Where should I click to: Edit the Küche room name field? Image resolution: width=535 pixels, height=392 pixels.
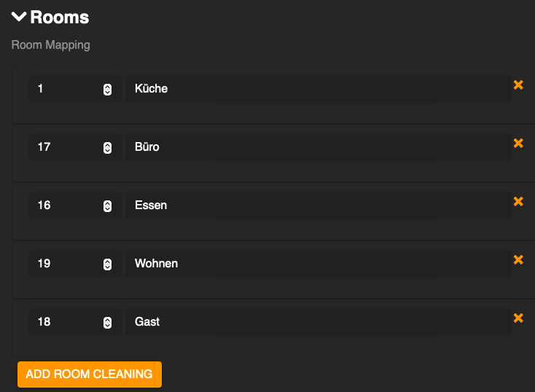[318, 89]
